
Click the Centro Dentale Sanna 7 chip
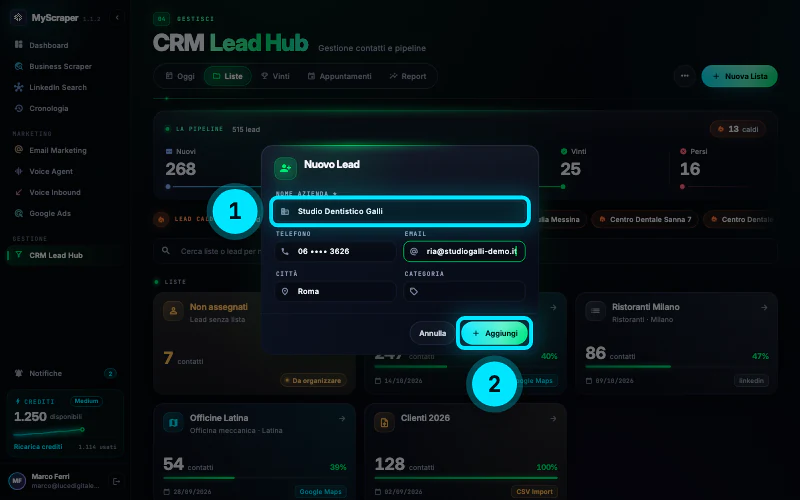(x=645, y=219)
